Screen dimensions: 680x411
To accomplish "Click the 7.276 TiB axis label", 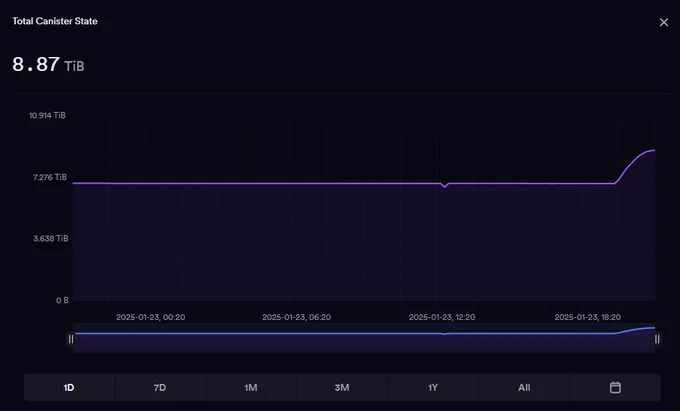I will click(x=50, y=177).
